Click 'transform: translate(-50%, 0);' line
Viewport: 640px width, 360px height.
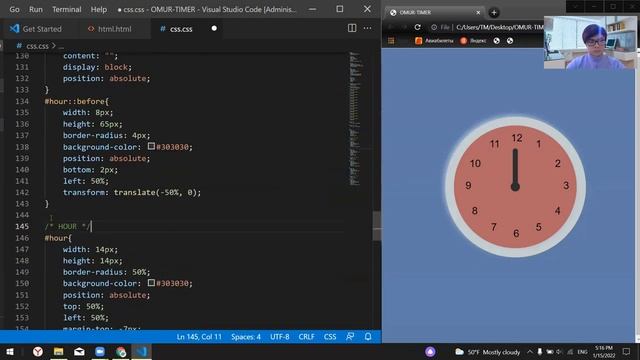click(x=132, y=192)
